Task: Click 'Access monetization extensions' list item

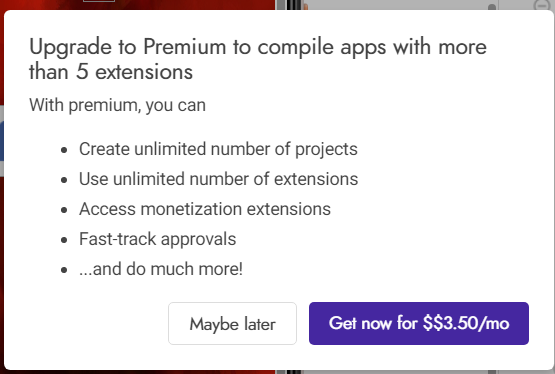Action: click(205, 209)
